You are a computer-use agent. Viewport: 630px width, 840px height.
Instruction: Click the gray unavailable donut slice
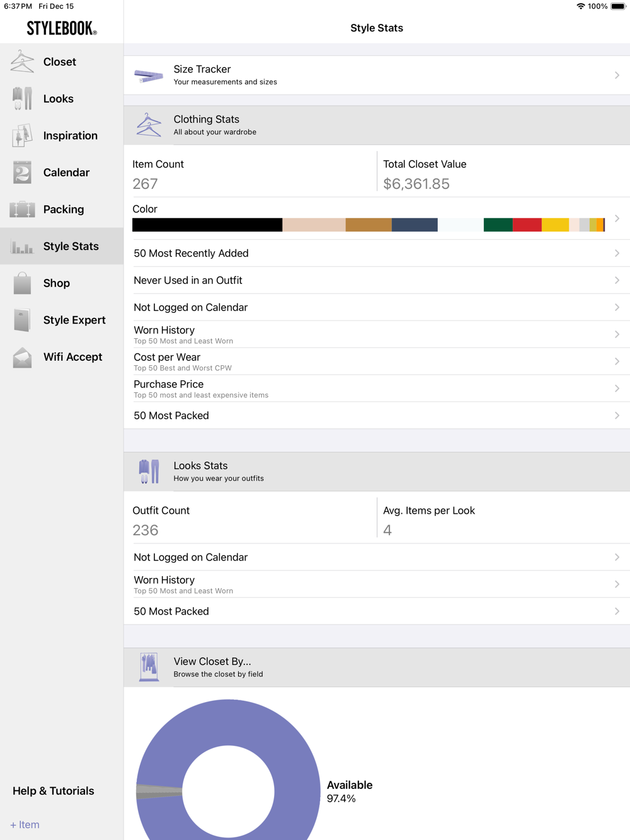(x=159, y=792)
